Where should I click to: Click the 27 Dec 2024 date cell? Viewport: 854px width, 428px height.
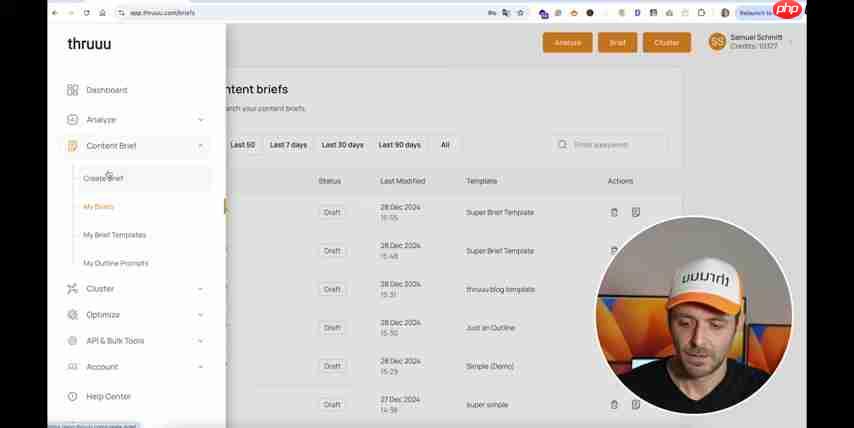coord(400,405)
